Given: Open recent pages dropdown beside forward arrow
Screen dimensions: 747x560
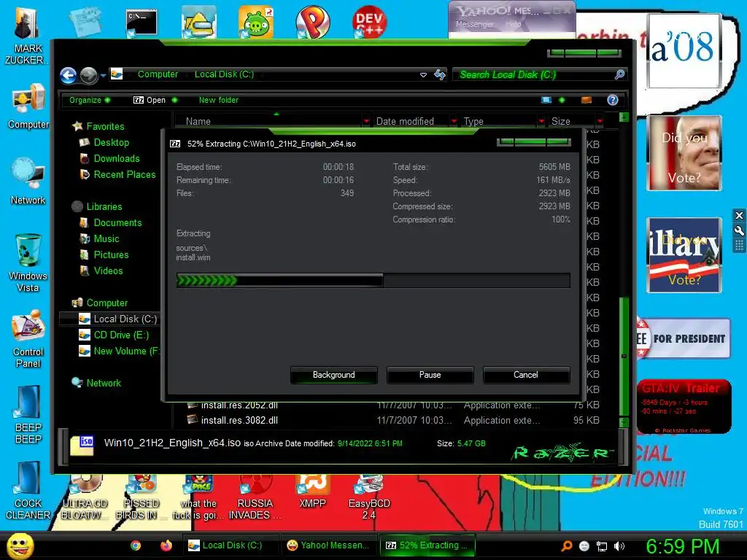Looking at the screenshot, I should [103, 75].
